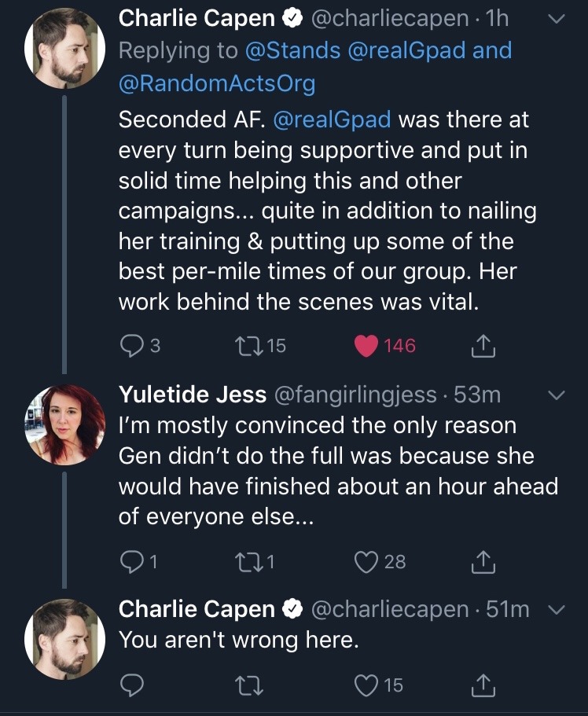Like Yuletide Jess's tweet with 28 likes
588x716 pixels.
(366, 561)
